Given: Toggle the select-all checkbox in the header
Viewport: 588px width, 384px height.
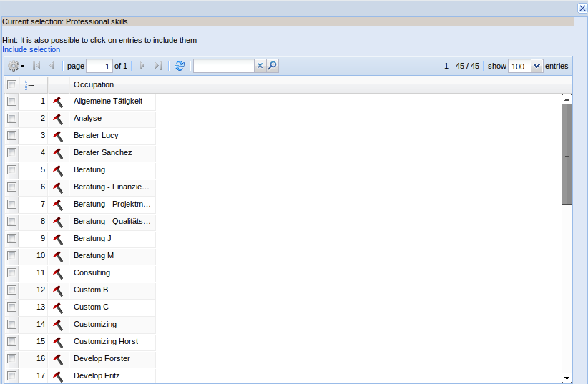Looking at the screenshot, I should point(12,85).
